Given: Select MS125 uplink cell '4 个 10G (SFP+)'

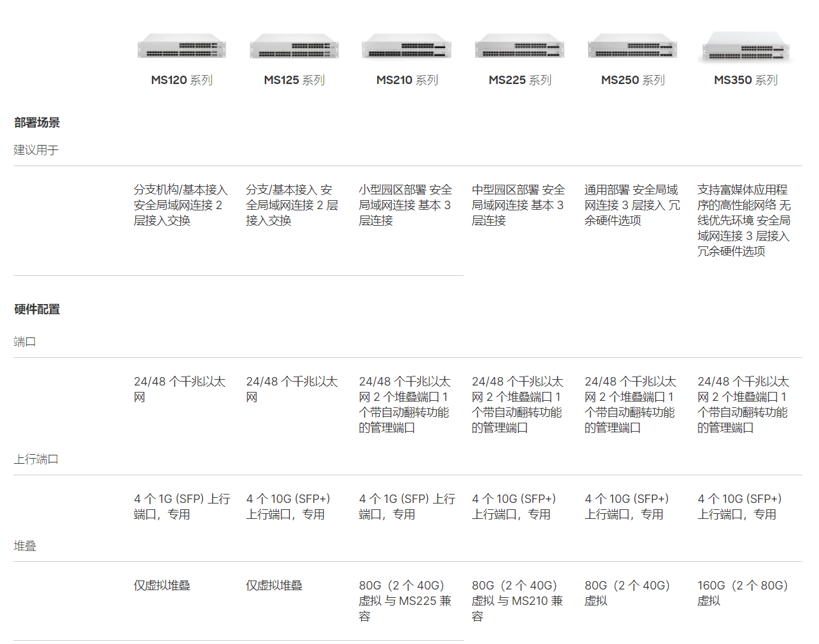Looking at the screenshot, I should coord(289,507).
